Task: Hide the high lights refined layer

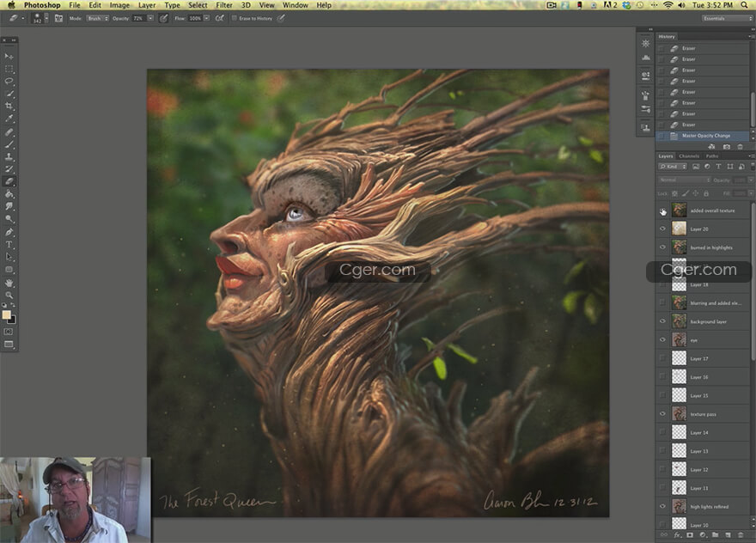Action: point(662,506)
